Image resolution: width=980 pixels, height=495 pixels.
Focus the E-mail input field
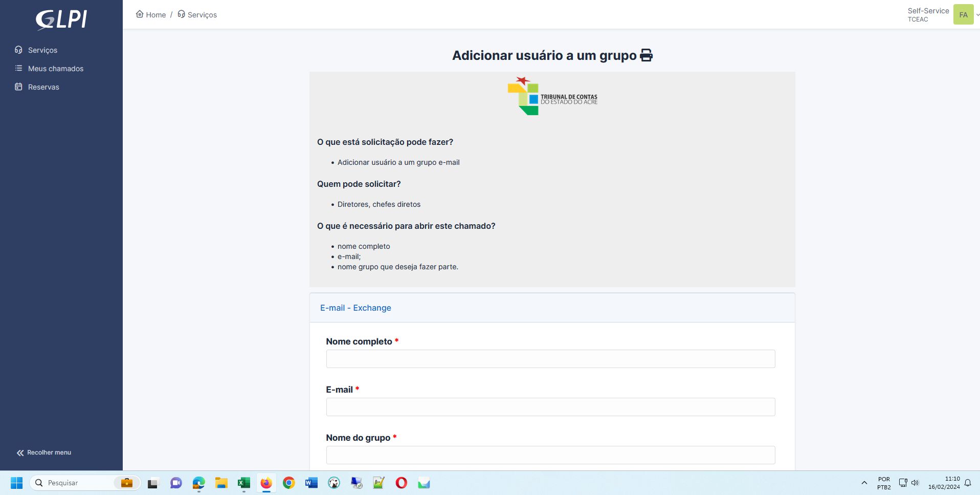(x=550, y=407)
